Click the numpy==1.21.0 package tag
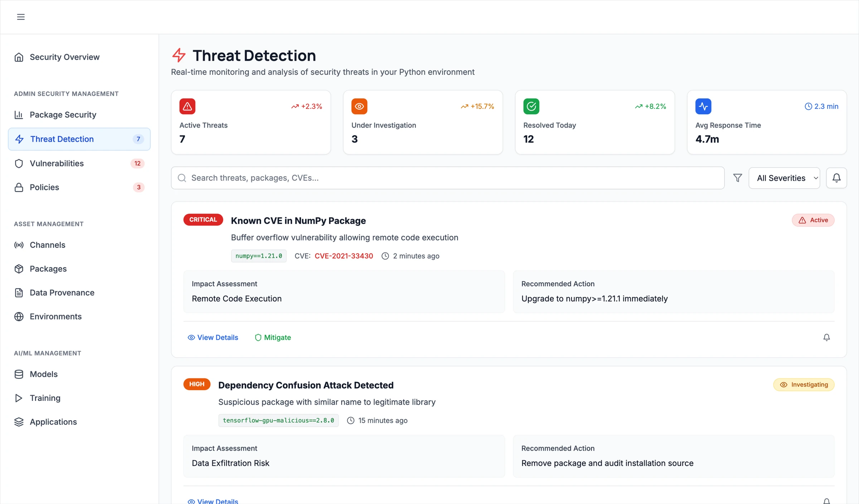Screen dimensions: 859x504 point(259,256)
